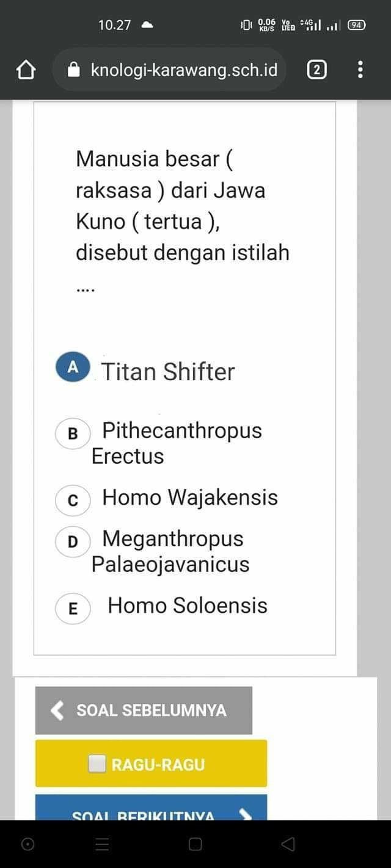The width and height of the screenshot is (391, 868).
Task: Go back with Soal Sebelumnya button
Action: coord(144,711)
